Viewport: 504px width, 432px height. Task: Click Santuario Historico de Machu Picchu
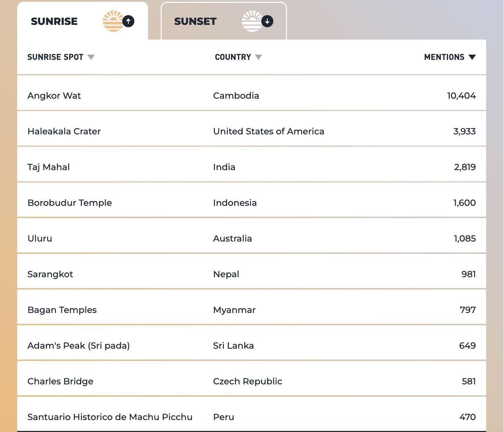[110, 417]
